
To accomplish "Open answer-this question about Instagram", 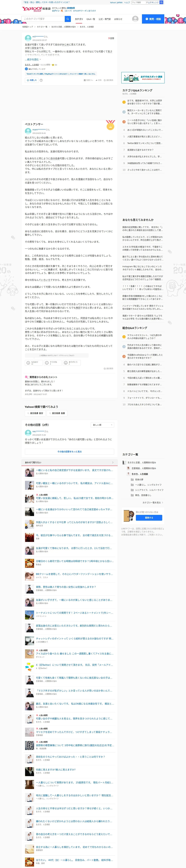I will (143, 268).
